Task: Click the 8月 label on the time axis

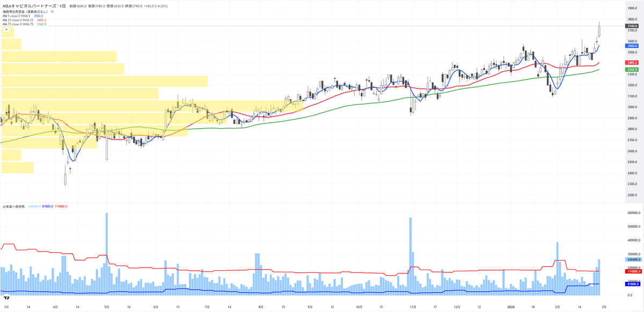Action: tap(261, 307)
